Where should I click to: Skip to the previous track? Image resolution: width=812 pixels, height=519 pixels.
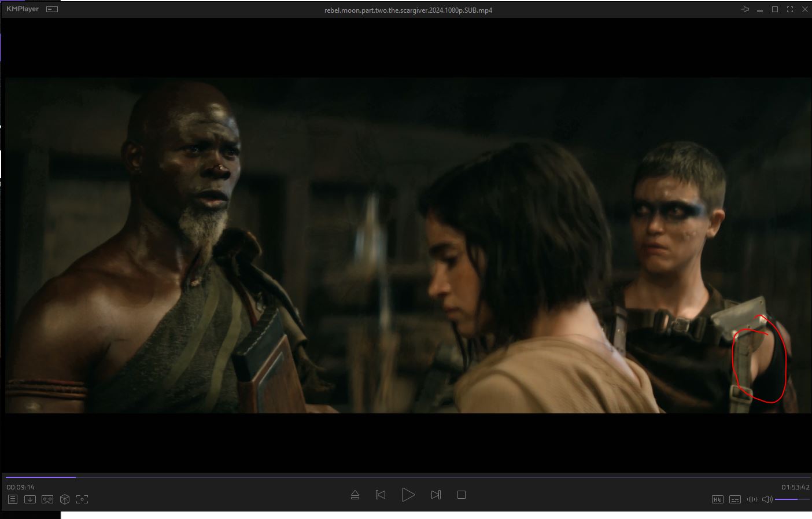[381, 495]
